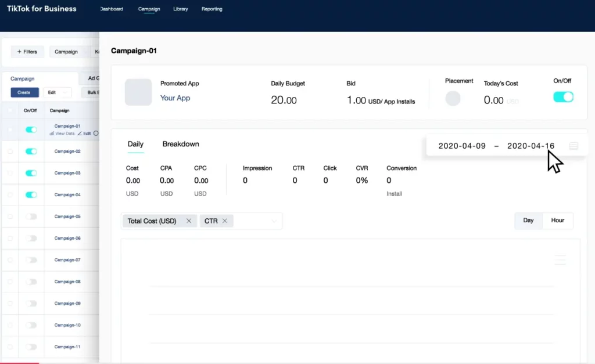Viewport: 595px width, 364px height.
Task: Remove the Total Cost (USD) metric tag
Action: (189, 221)
